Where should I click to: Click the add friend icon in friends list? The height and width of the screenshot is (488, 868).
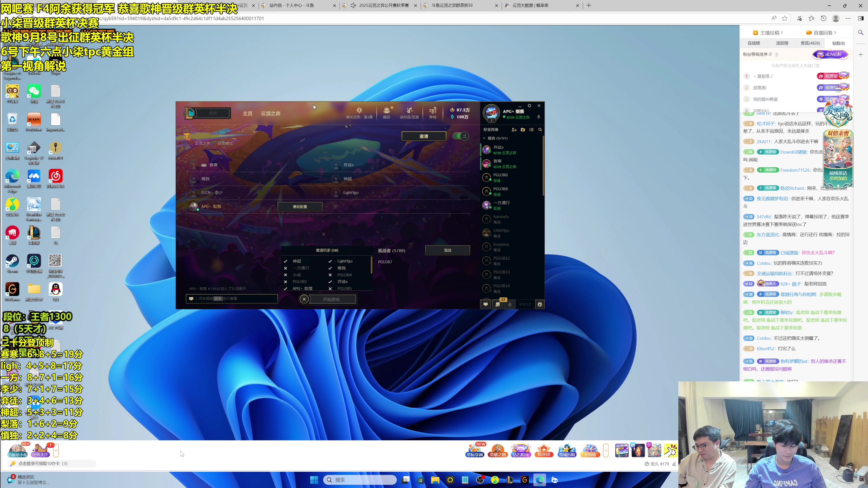tap(514, 130)
